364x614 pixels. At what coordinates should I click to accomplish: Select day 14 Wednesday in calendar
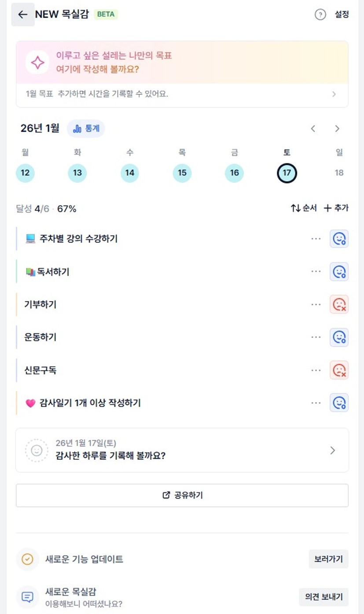pyautogui.click(x=129, y=173)
